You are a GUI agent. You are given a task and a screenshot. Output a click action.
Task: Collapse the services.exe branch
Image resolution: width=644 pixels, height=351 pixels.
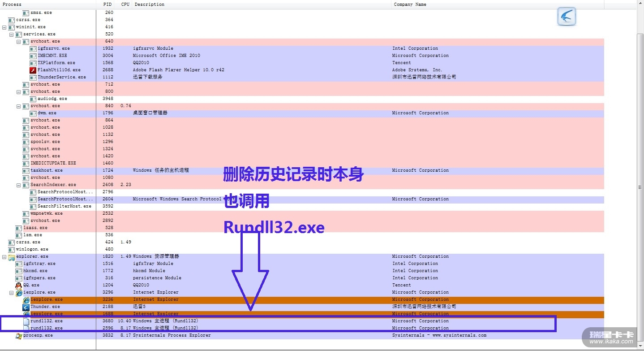(x=11, y=34)
